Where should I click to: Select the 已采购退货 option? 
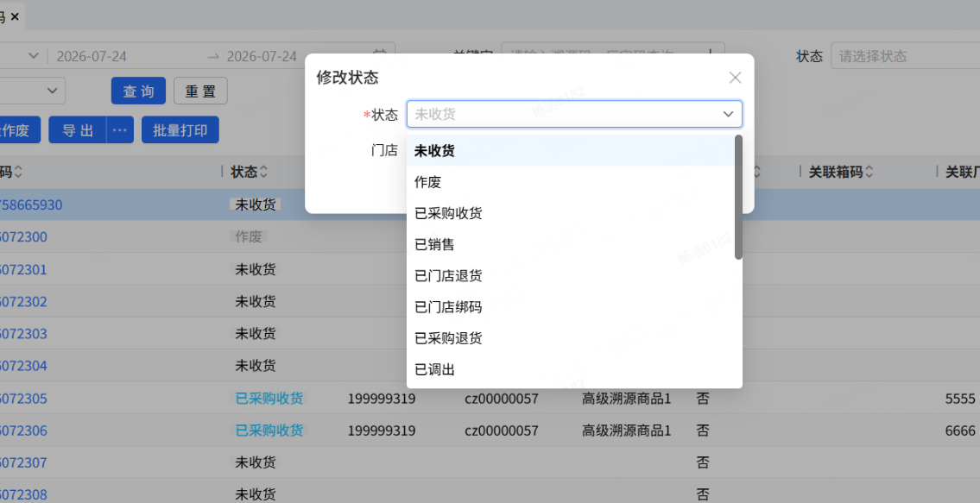570,338
